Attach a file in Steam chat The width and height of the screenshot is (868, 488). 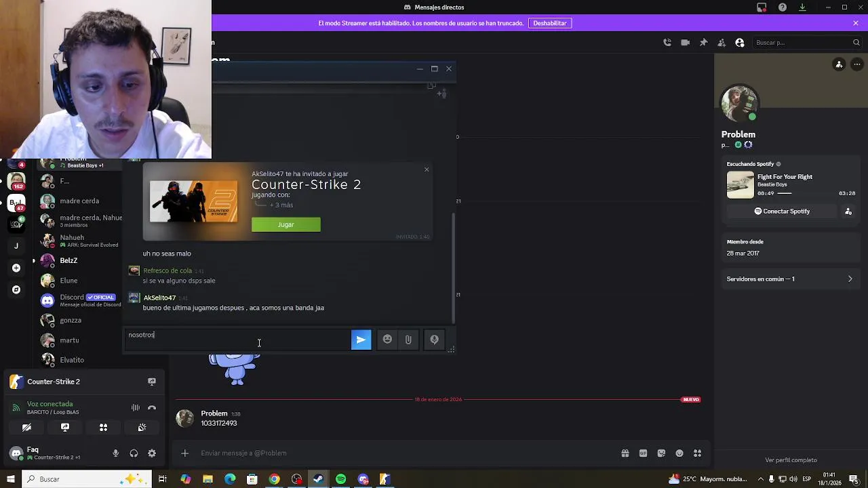click(x=408, y=340)
